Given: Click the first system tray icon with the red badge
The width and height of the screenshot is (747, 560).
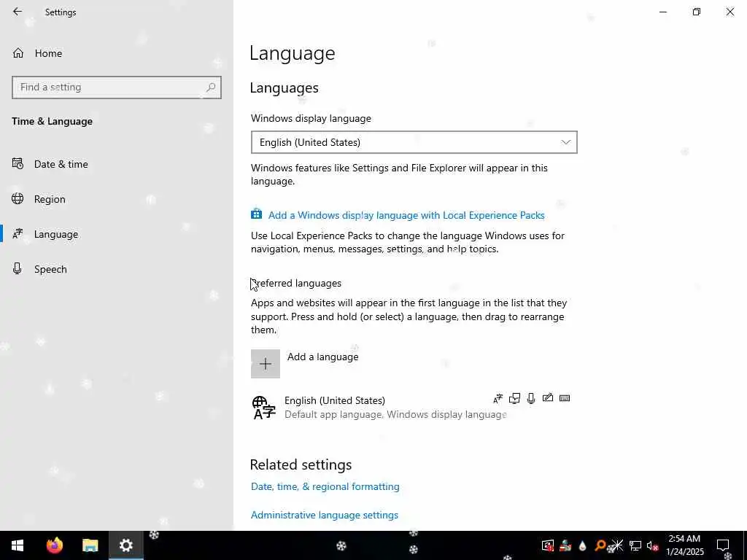Looking at the screenshot, I should pyautogui.click(x=548, y=545).
